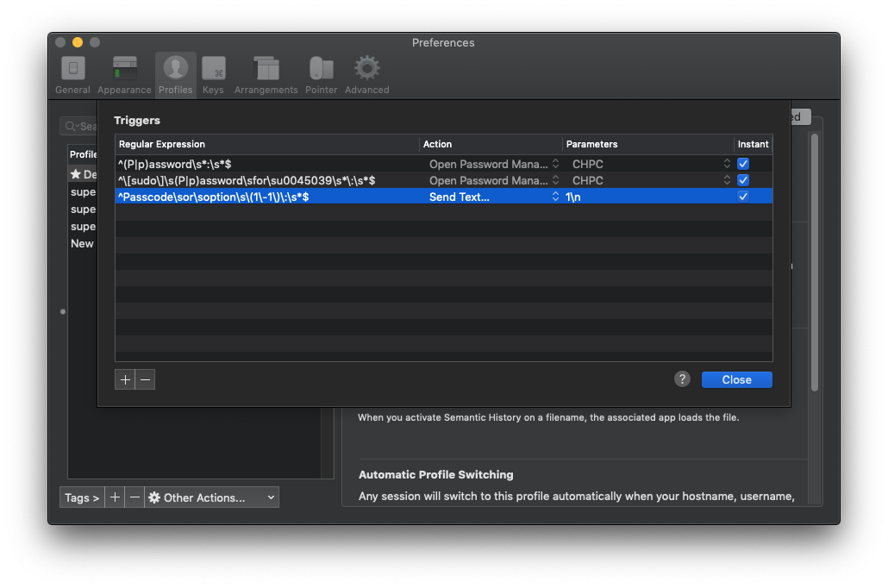Click the yellow minimize window button
Viewport: 888px width, 588px height.
[x=78, y=42]
